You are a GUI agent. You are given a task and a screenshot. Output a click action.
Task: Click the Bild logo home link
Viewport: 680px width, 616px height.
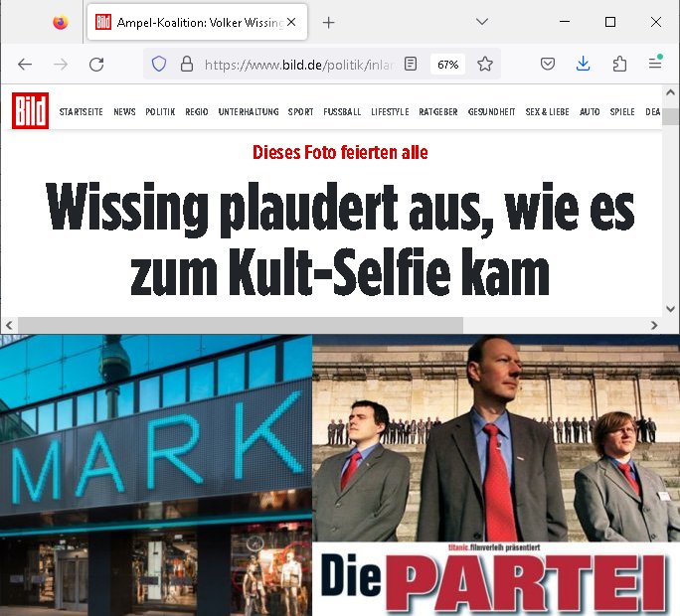coord(31,110)
